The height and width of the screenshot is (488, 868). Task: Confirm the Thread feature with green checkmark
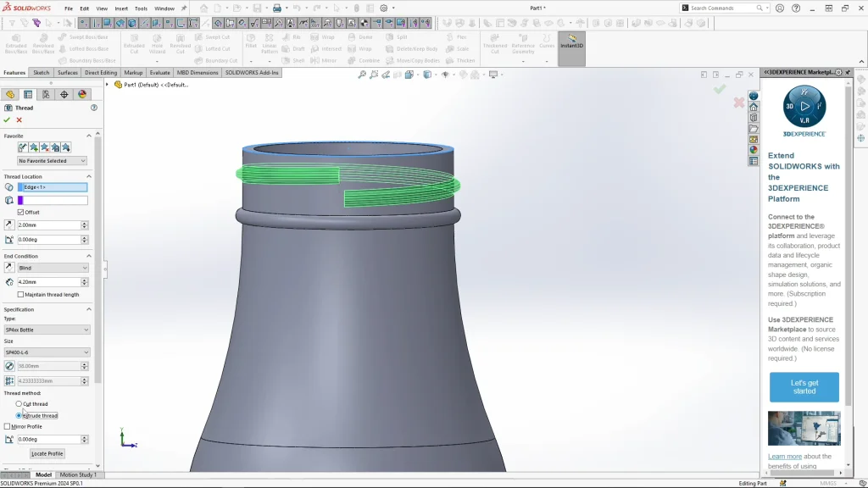click(7, 120)
